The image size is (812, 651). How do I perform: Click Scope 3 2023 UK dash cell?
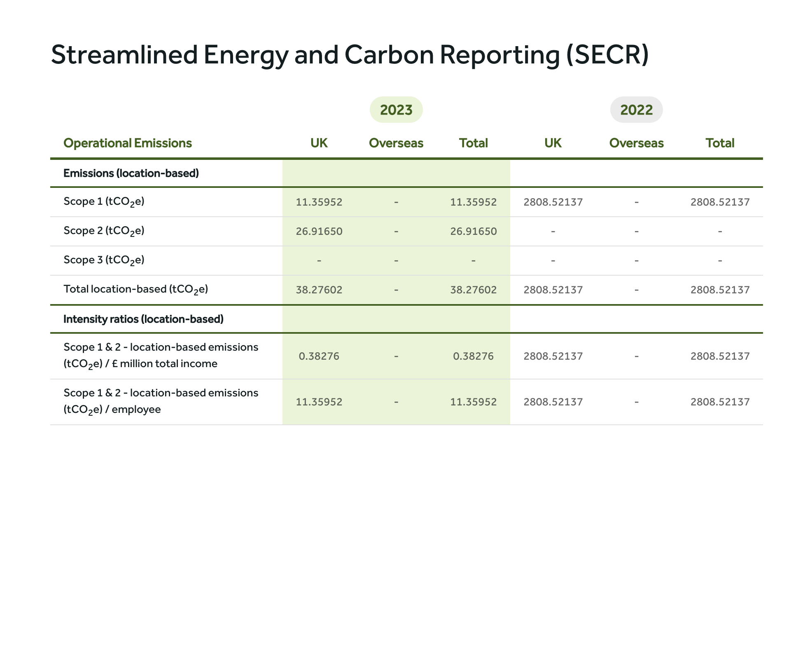319,261
